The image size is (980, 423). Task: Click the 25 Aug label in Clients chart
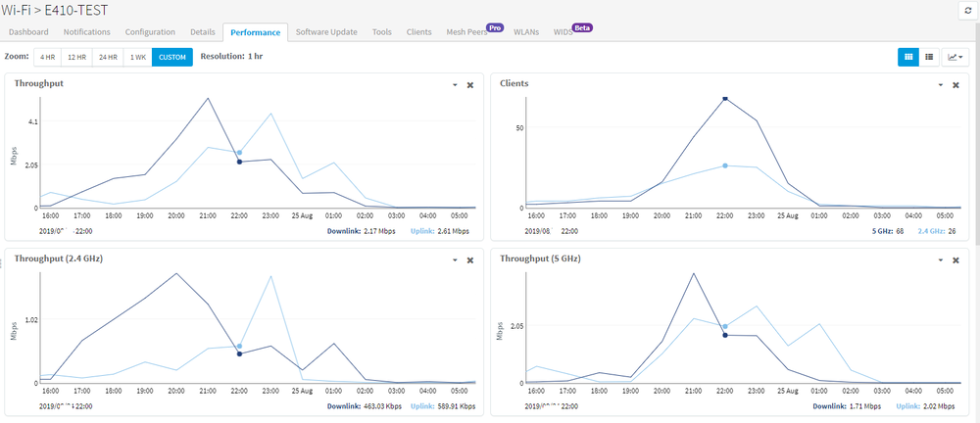788,215
